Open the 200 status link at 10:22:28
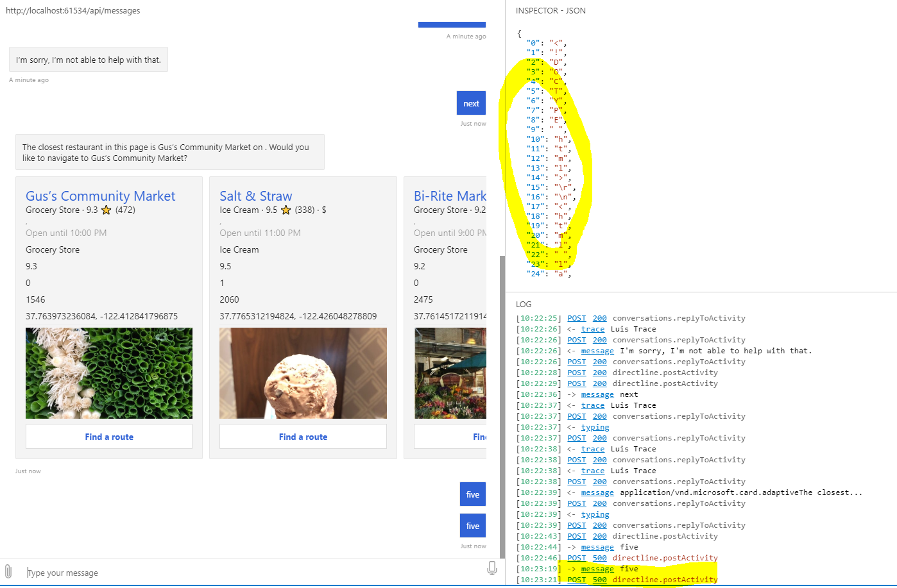The height and width of the screenshot is (588, 897). (x=599, y=373)
